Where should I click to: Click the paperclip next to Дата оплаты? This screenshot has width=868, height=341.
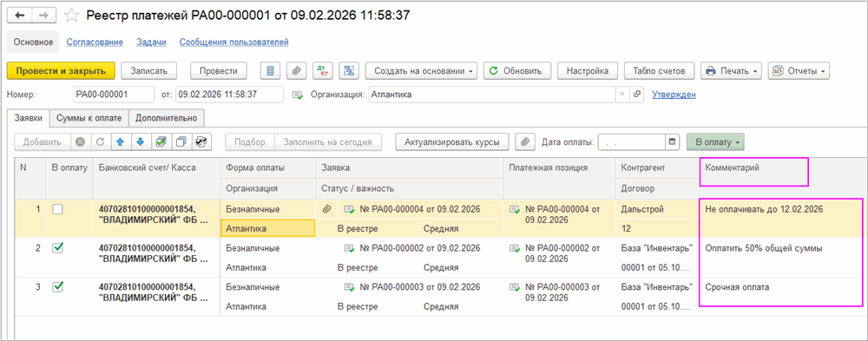pos(524,142)
